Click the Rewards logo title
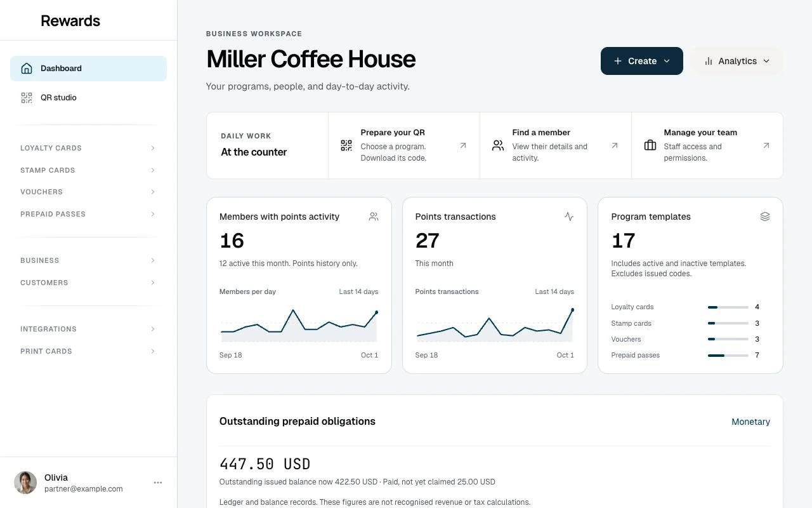812x508 pixels. tap(70, 20)
